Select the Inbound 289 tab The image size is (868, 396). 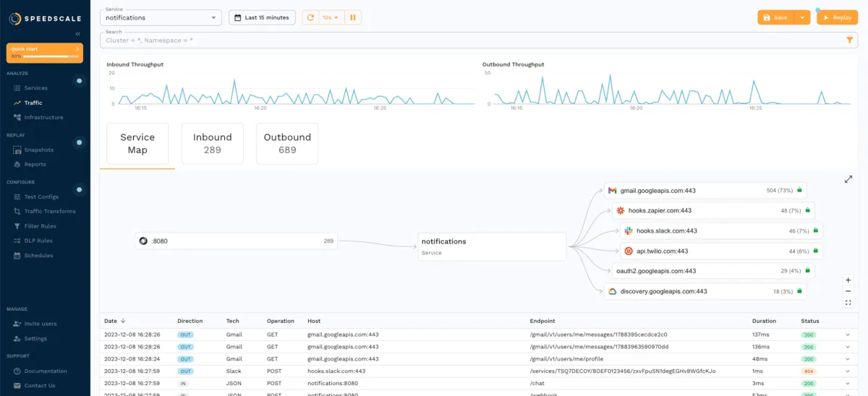pos(213,143)
